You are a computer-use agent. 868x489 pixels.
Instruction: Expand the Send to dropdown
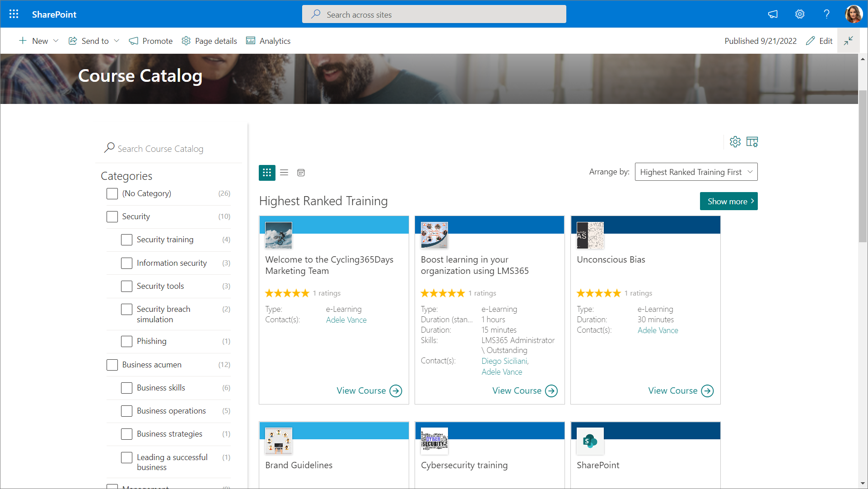pyautogui.click(x=94, y=41)
